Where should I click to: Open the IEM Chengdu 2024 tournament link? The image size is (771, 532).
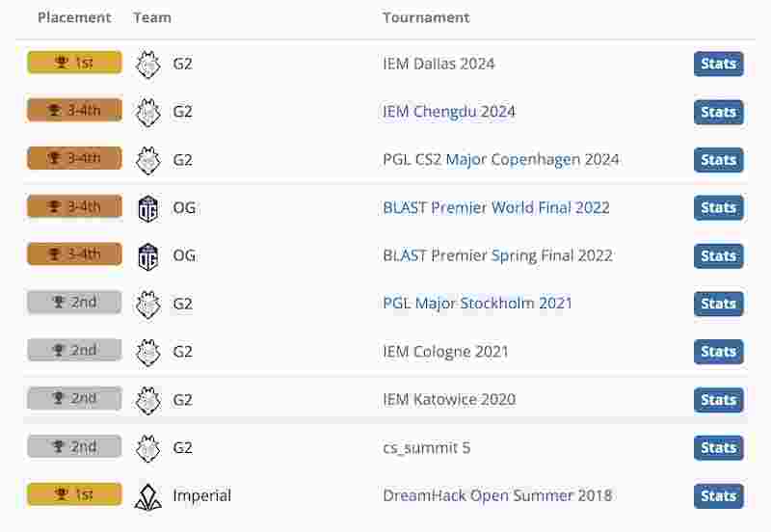coord(449,112)
